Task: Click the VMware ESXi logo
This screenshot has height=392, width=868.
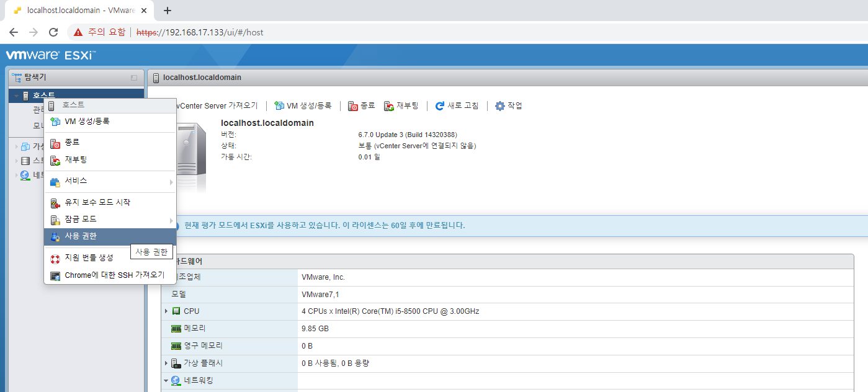Action: (51, 55)
